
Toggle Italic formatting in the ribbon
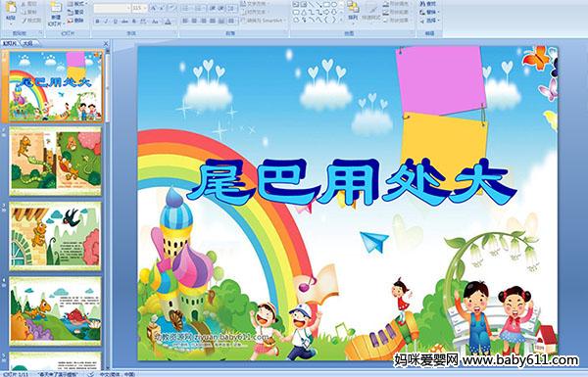tap(106, 22)
